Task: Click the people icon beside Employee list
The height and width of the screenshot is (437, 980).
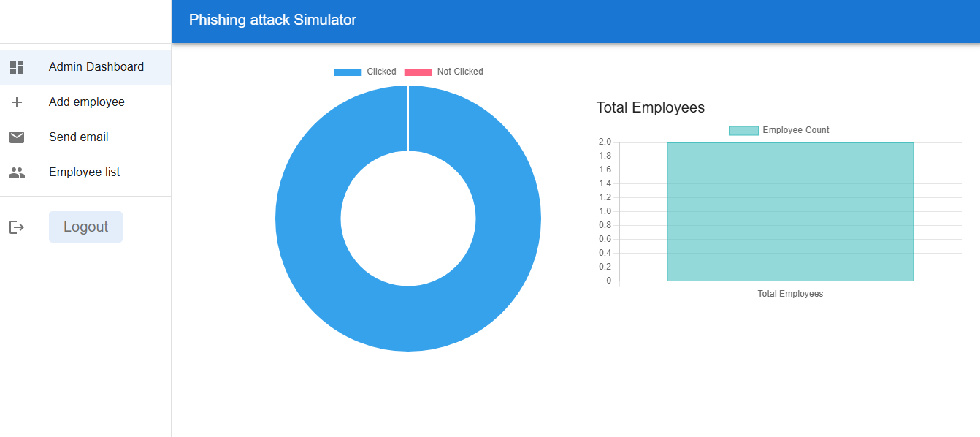Action: 17,172
